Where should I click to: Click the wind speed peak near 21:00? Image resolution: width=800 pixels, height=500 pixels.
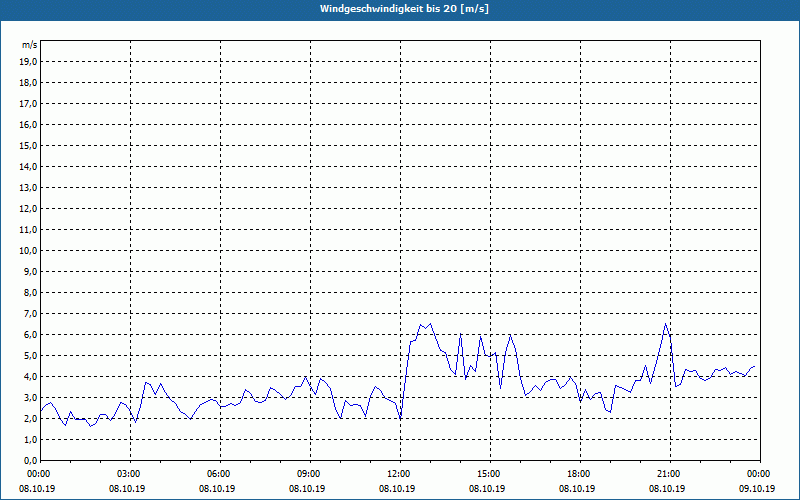pos(665,324)
